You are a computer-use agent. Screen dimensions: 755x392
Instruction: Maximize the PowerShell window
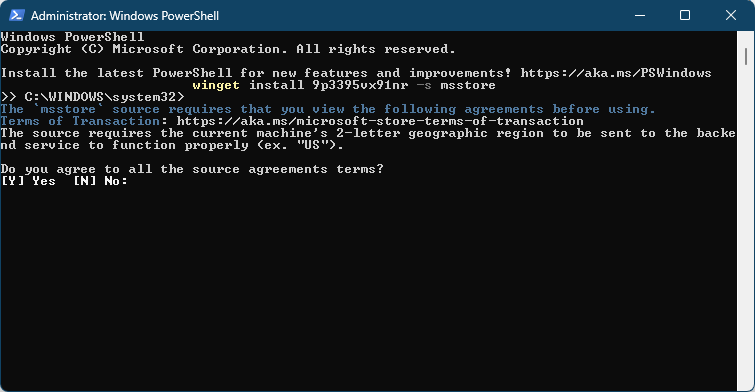[685, 15]
